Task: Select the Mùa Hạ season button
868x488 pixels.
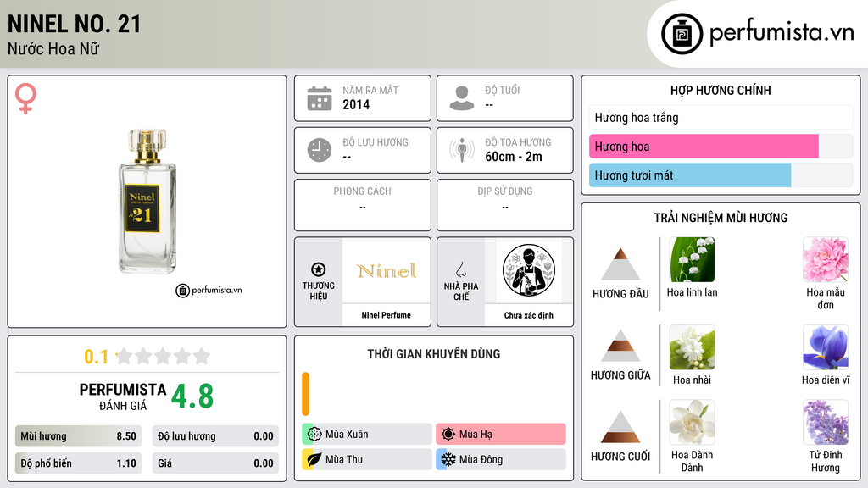Action: (x=501, y=434)
